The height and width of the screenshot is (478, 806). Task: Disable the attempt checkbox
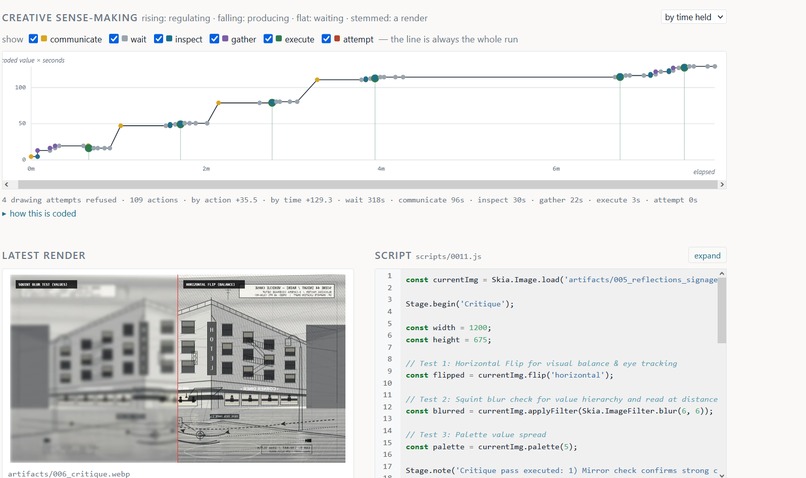coord(326,39)
